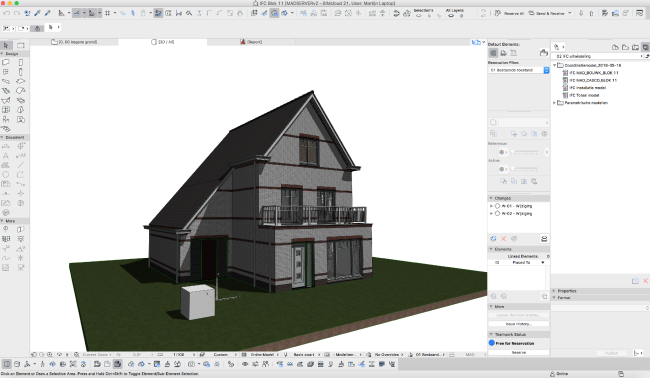
Task: Select IFC installatie model item
Action: point(584,87)
